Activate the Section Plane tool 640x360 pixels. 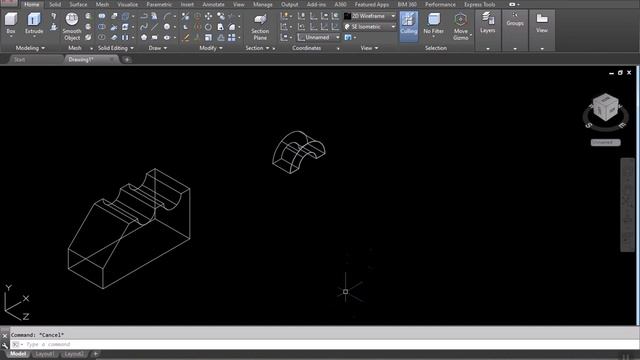click(x=260, y=27)
